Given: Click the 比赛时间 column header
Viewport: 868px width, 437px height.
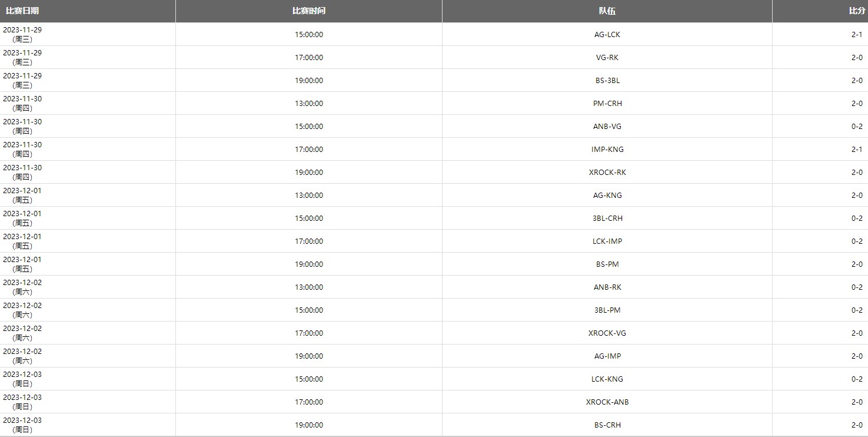Looking at the screenshot, I should 309,11.
